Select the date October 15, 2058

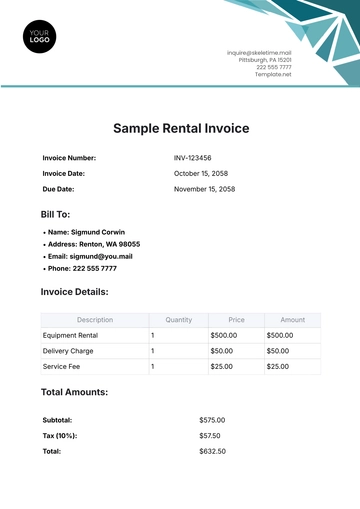pos(201,173)
